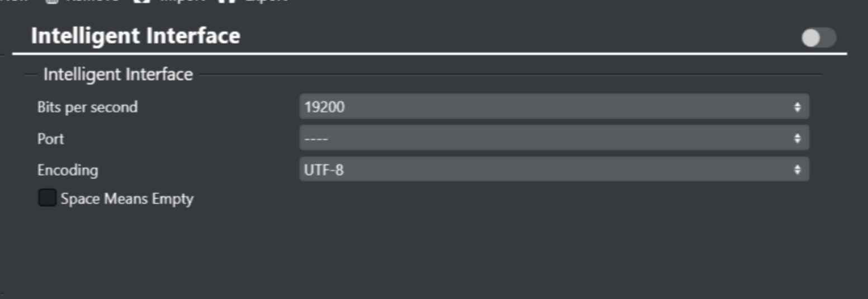The height and width of the screenshot is (299, 868).
Task: Click the Bits per second label
Action: [x=87, y=107]
